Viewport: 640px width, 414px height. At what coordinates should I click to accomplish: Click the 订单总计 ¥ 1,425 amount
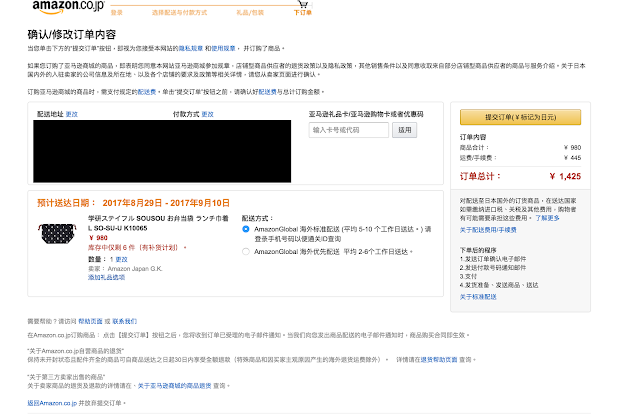click(x=565, y=176)
